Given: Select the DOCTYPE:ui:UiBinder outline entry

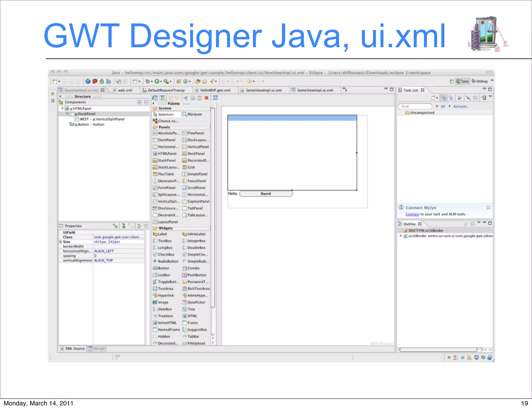Looking at the screenshot, I should coord(423,230).
